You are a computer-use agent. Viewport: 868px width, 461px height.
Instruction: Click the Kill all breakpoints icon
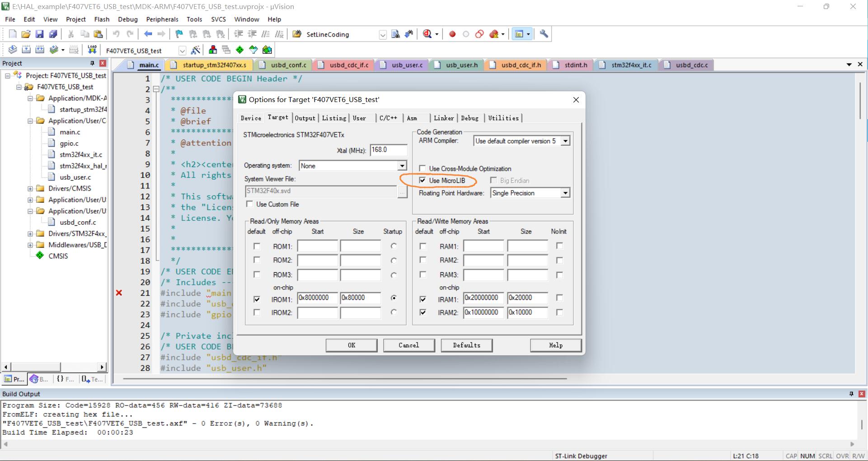tap(494, 34)
